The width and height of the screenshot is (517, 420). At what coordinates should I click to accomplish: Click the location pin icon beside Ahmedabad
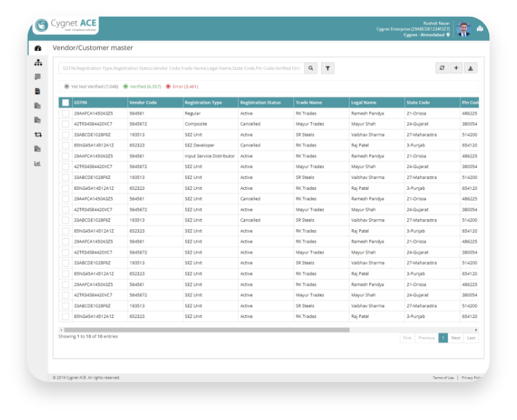448,35
